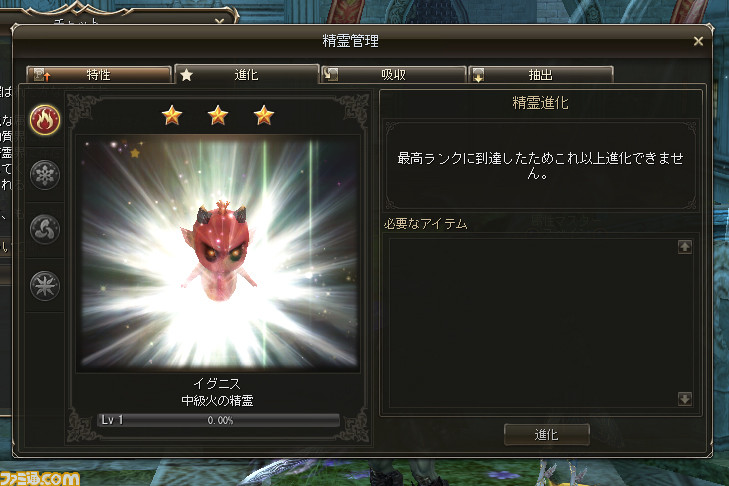Click the download icon on 抽出 tab
The height and width of the screenshot is (486, 729).
click(x=478, y=75)
